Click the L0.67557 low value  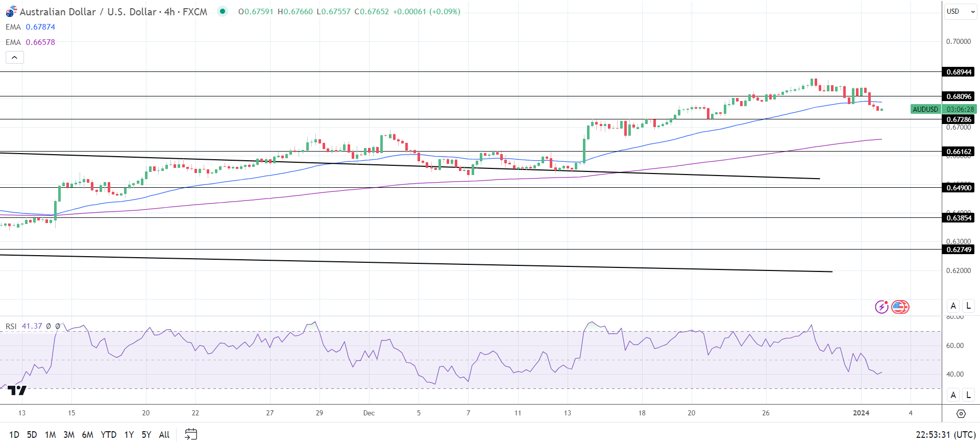click(333, 11)
